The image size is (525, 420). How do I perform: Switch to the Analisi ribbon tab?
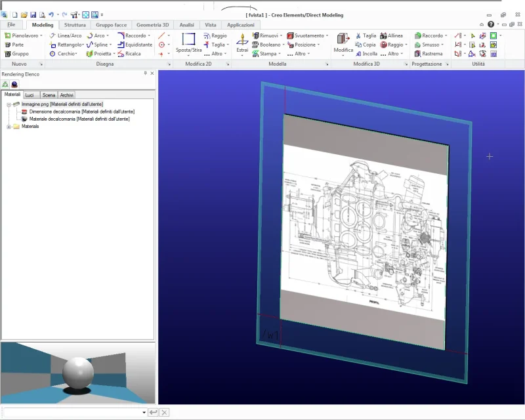coord(186,25)
